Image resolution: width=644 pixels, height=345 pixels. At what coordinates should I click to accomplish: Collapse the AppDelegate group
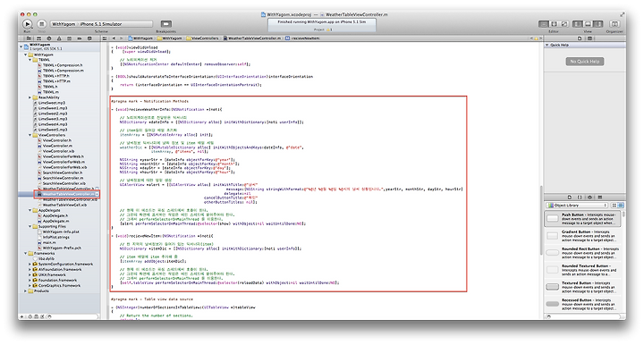tap(30, 210)
